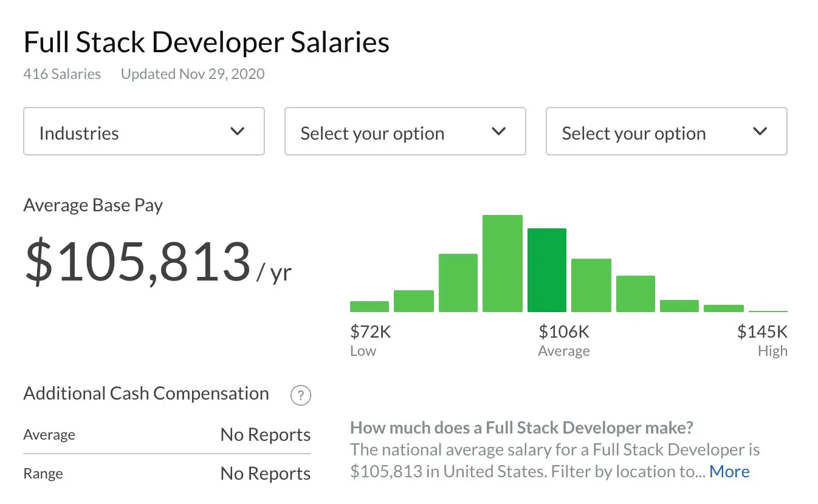The height and width of the screenshot is (504, 818).
Task: Open the rightmost Select your option dropdown
Action: tap(666, 131)
